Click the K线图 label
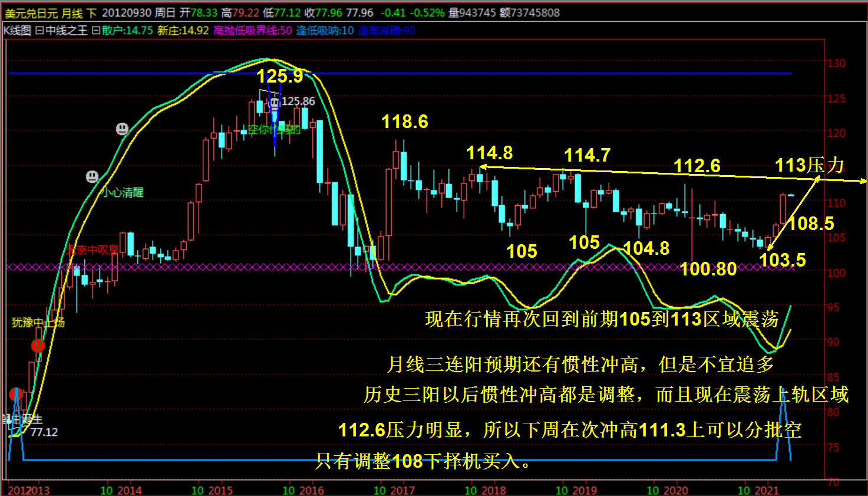The width and height of the screenshot is (868, 496). pyautogui.click(x=18, y=31)
